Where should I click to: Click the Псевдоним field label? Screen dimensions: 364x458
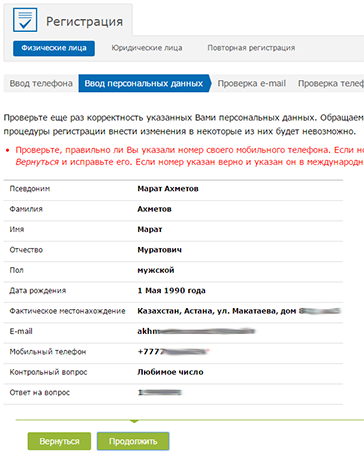[x=30, y=189]
